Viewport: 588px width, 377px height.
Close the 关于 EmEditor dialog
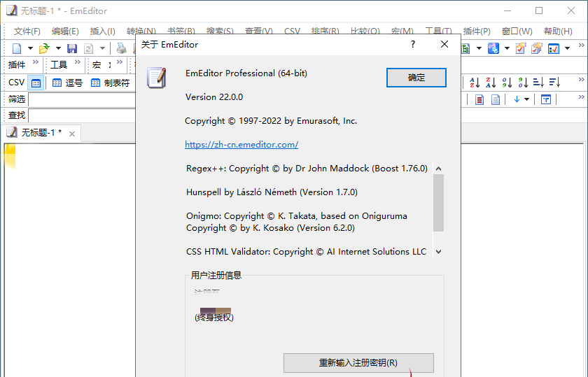coord(444,44)
